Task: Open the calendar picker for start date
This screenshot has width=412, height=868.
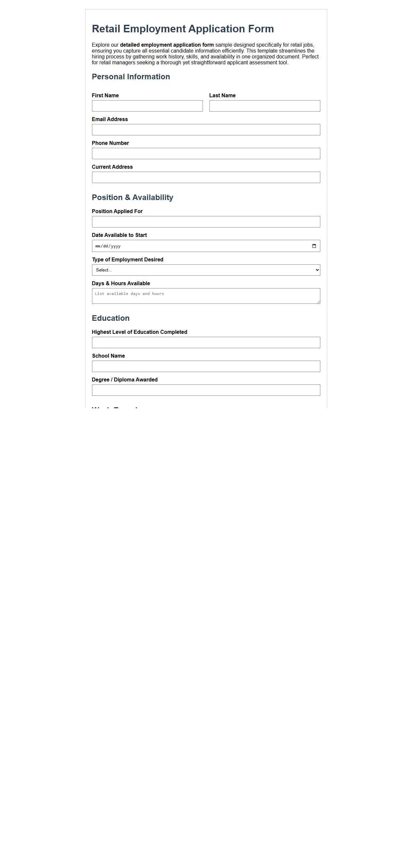Action: (314, 246)
